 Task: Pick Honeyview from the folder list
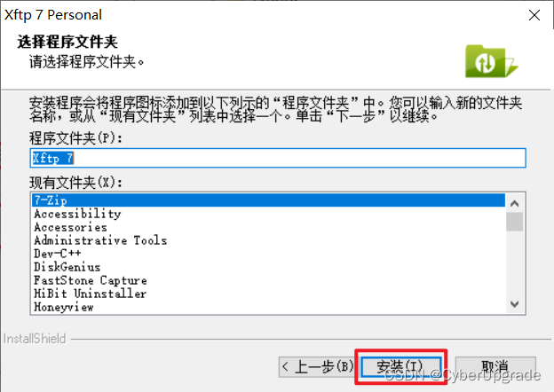[x=268, y=307]
